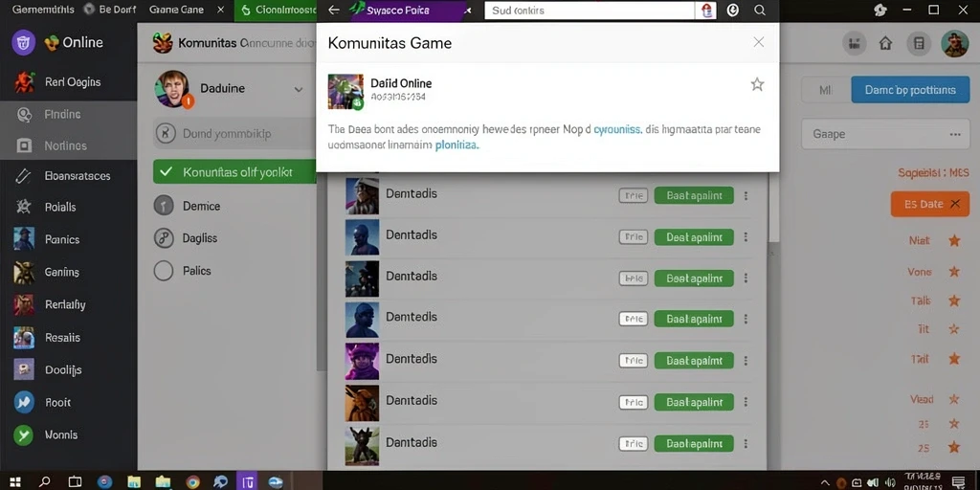Screen dimensions: 980x490
Task: Open taskbar search
Action: [x=44, y=482]
